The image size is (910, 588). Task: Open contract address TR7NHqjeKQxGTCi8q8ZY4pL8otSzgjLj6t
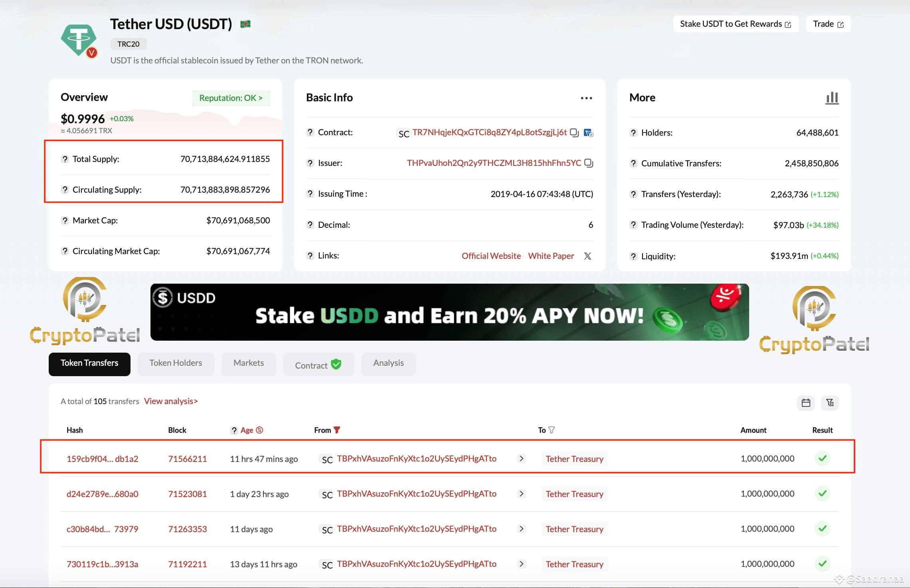(x=489, y=132)
